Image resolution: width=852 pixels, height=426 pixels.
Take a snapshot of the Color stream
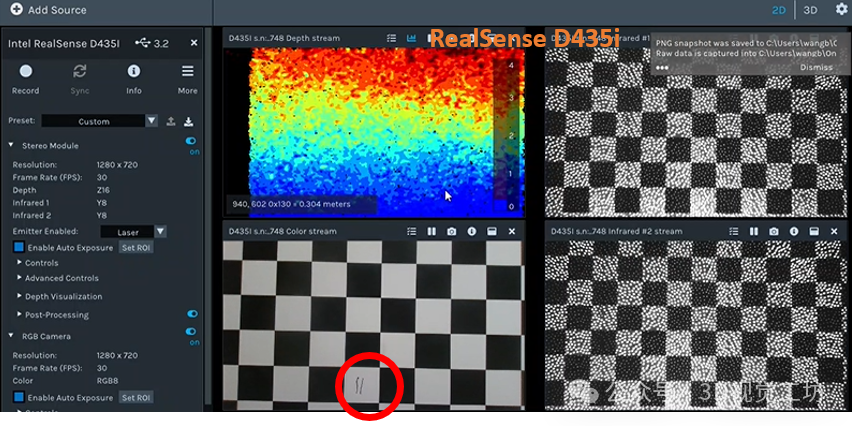(452, 231)
